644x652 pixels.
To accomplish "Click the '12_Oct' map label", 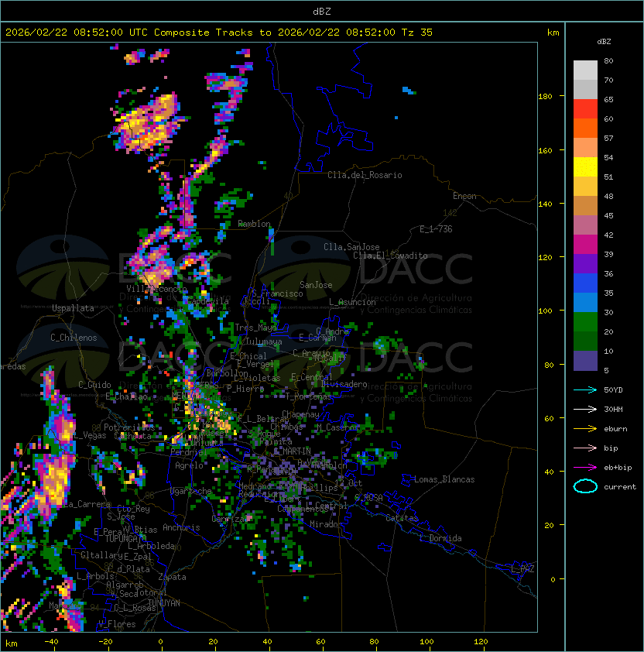I will (348, 483).
